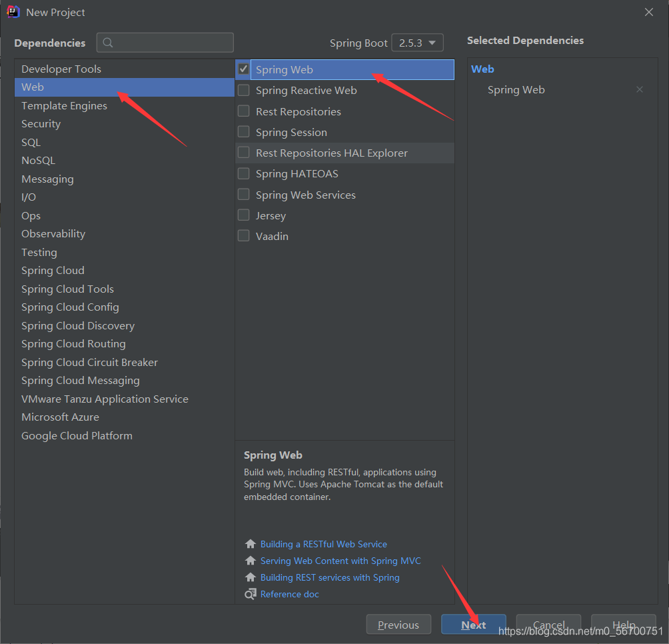This screenshot has width=669, height=644.
Task: Open Spring Cloud Discovery category
Action: pyautogui.click(x=124, y=325)
